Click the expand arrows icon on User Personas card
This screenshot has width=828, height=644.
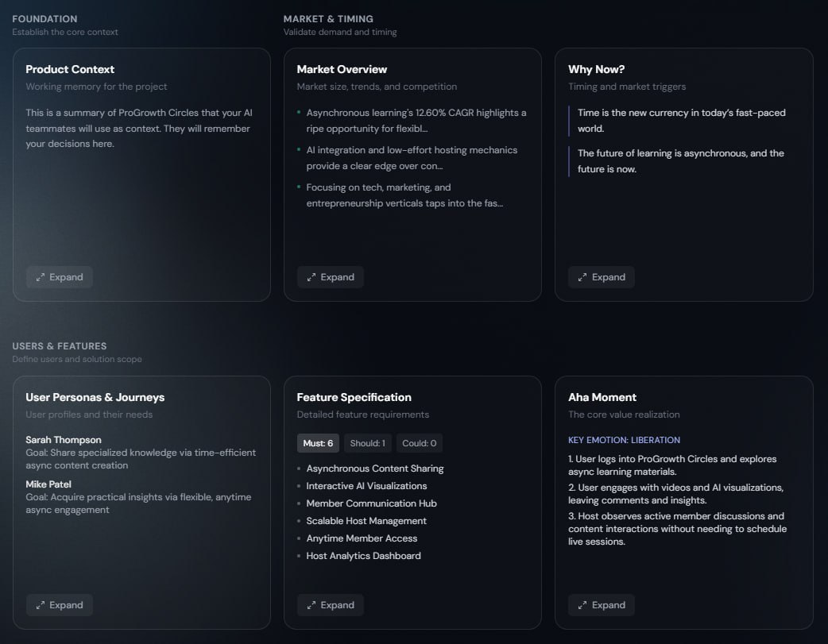click(x=41, y=604)
